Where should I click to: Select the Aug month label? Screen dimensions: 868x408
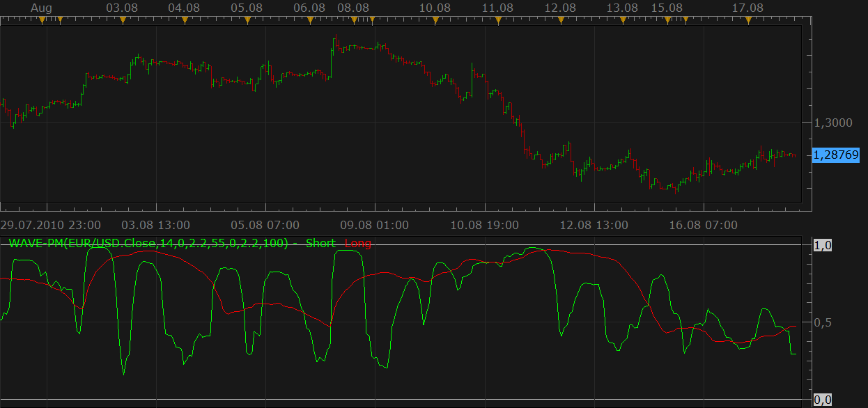42,7
